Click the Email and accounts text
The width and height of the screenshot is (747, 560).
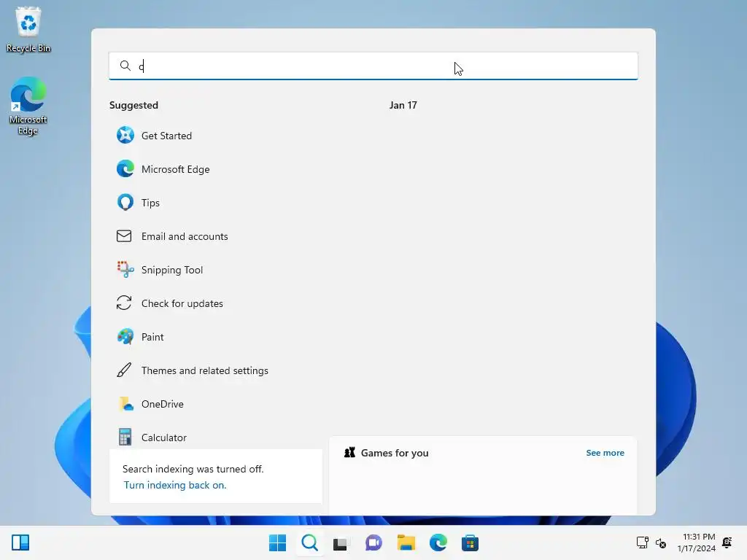[185, 236]
